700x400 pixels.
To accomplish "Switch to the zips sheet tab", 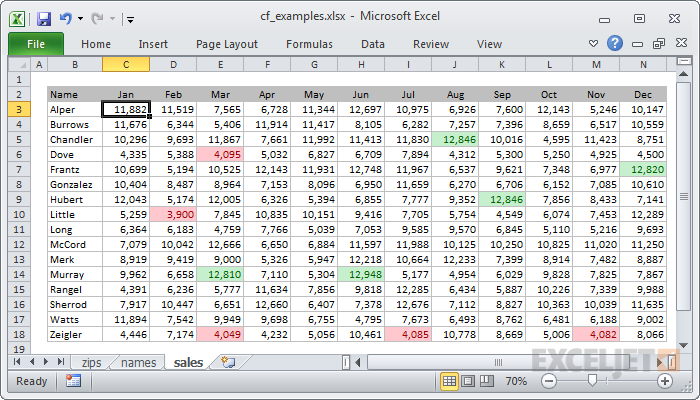I will (x=92, y=363).
